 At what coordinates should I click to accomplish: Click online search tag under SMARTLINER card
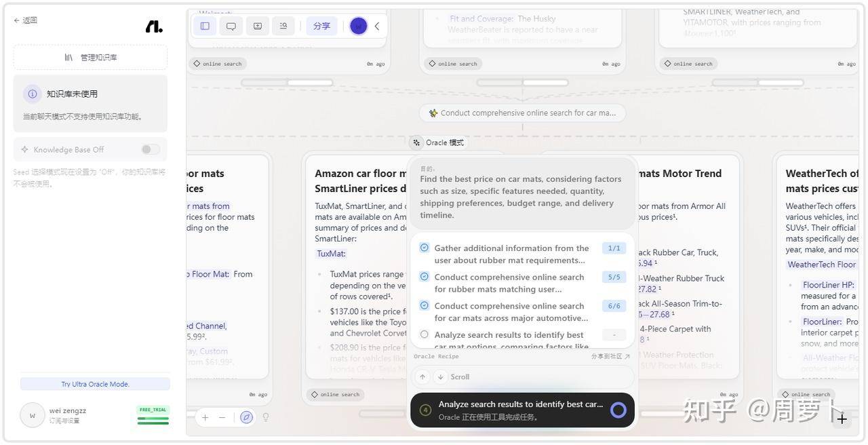pyautogui.click(x=688, y=64)
